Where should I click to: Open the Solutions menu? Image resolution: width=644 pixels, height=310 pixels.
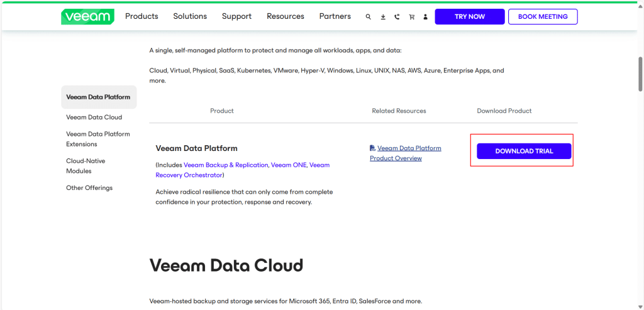point(190,16)
